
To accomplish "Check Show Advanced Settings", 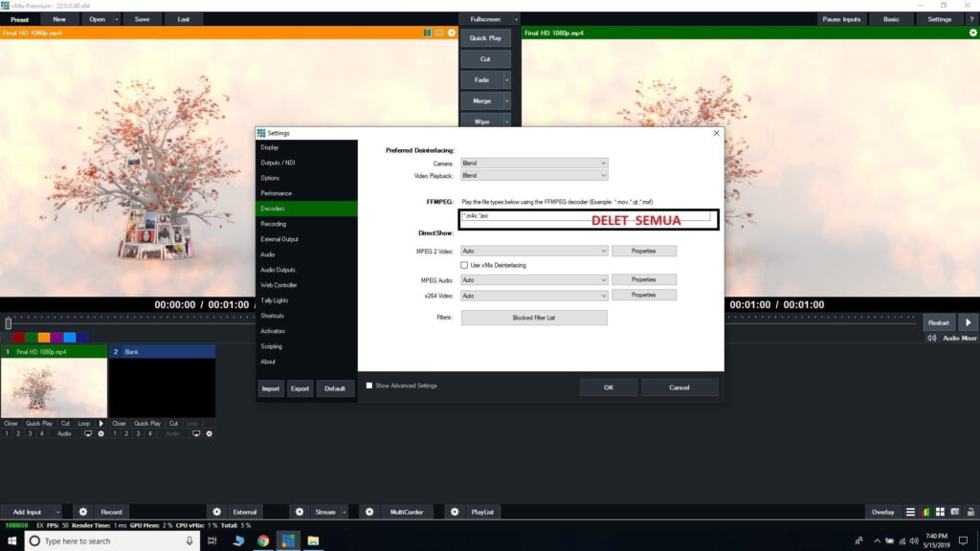I will 368,386.
